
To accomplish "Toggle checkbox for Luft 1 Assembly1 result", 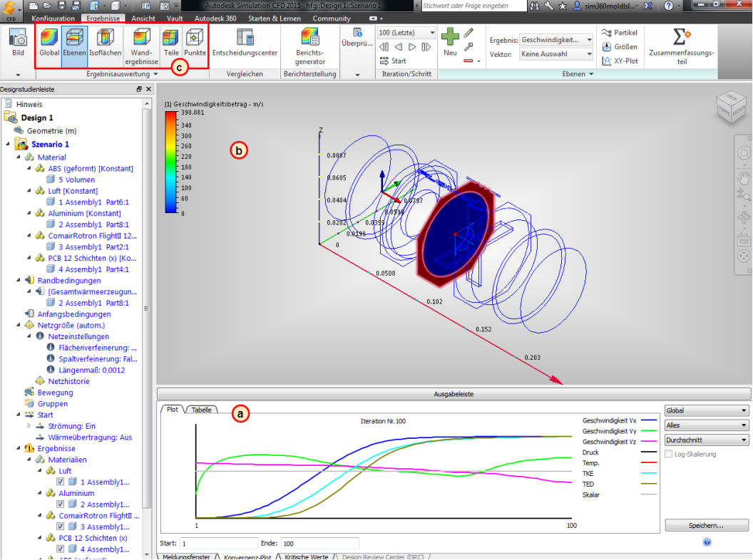I will click(60, 482).
